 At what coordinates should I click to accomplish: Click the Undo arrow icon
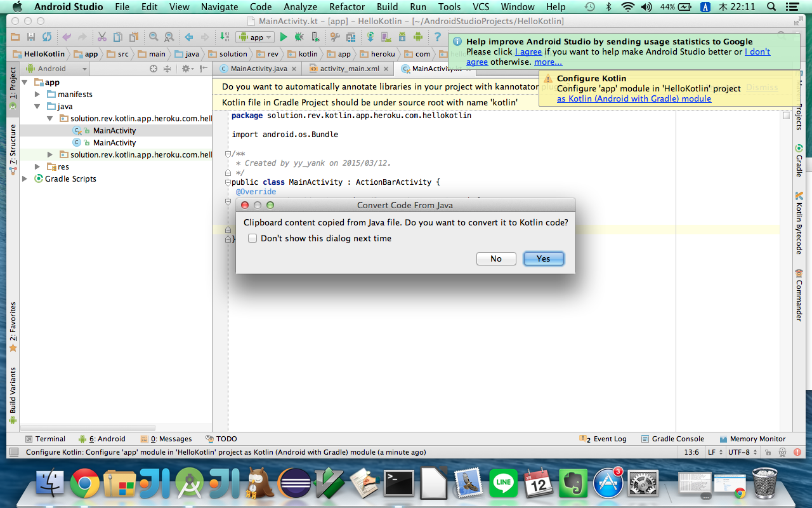(x=66, y=37)
